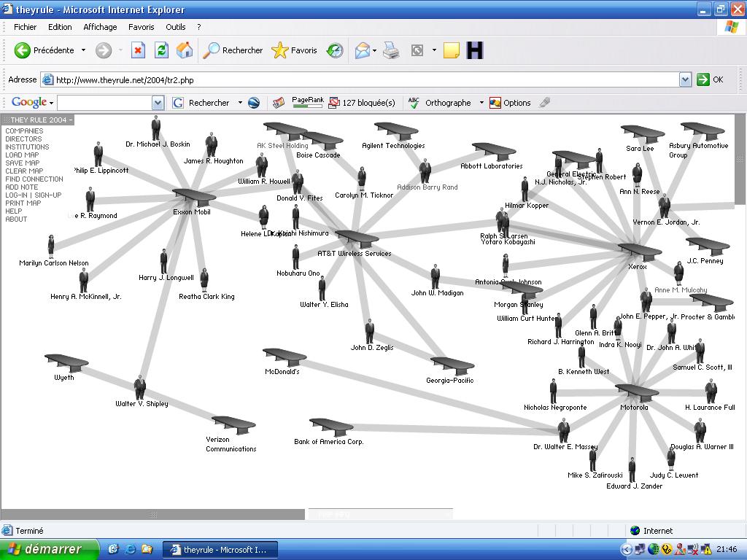Open the Fichier menu
This screenshot has width=747, height=560.
[x=26, y=27]
